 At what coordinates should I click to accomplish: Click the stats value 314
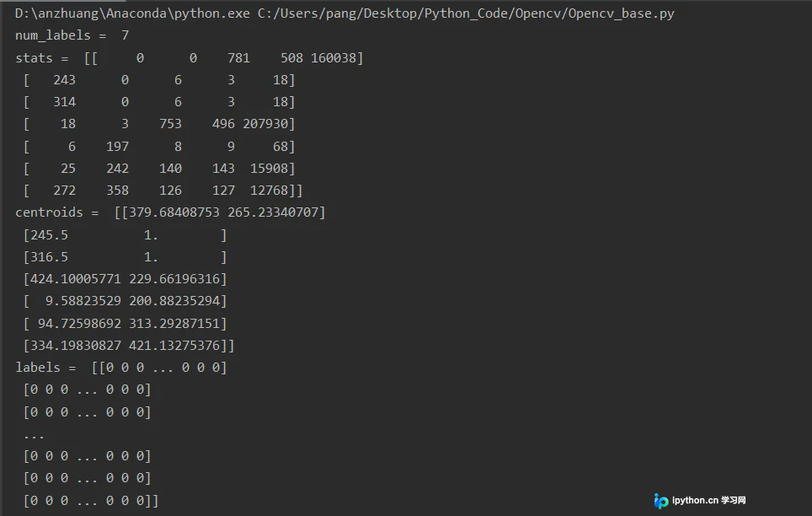click(x=64, y=102)
